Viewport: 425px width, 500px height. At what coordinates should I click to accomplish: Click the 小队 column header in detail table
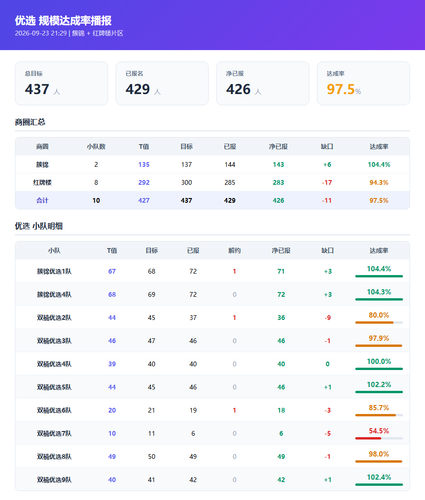[54, 251]
